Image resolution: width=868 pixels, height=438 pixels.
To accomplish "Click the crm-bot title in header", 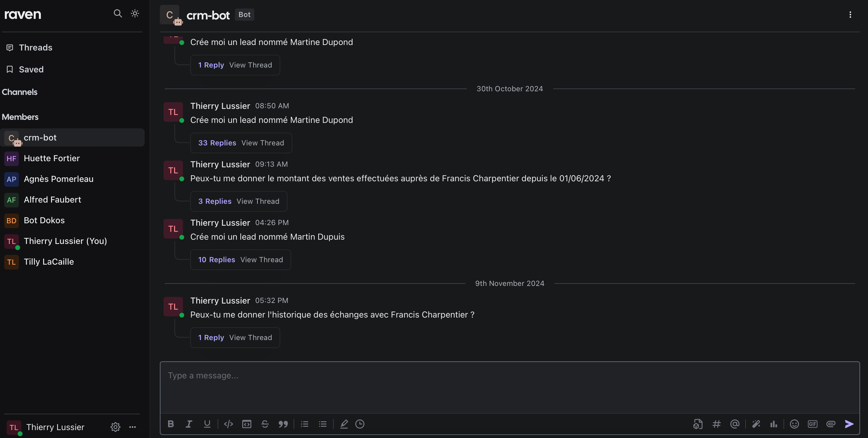I will point(208,15).
